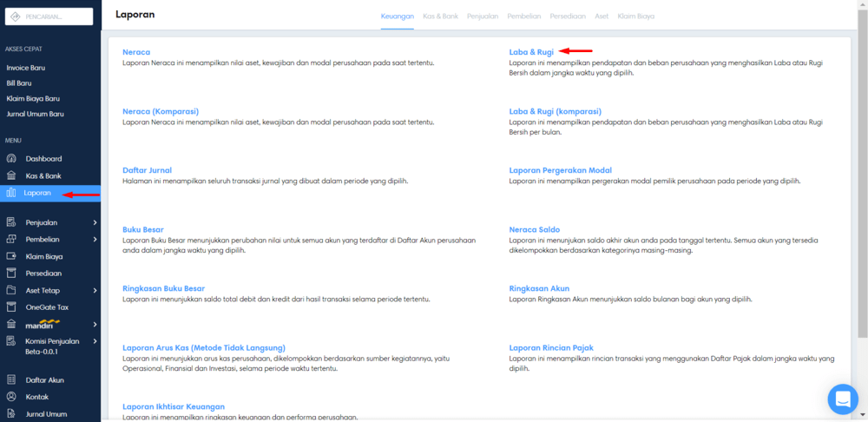
Task: Open the chat support bubble
Action: pos(843,399)
